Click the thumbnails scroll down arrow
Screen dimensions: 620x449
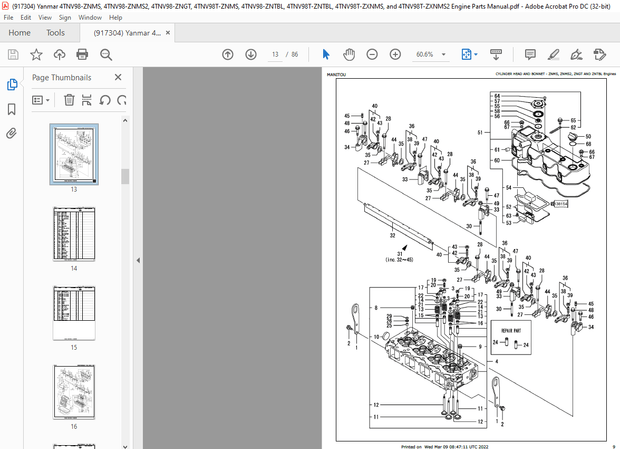[x=125, y=446]
